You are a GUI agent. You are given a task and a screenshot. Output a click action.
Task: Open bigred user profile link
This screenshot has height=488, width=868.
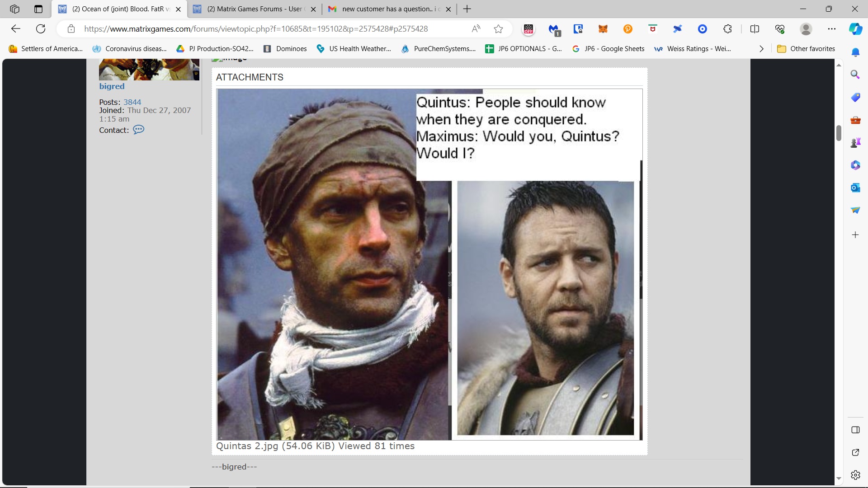[112, 86]
